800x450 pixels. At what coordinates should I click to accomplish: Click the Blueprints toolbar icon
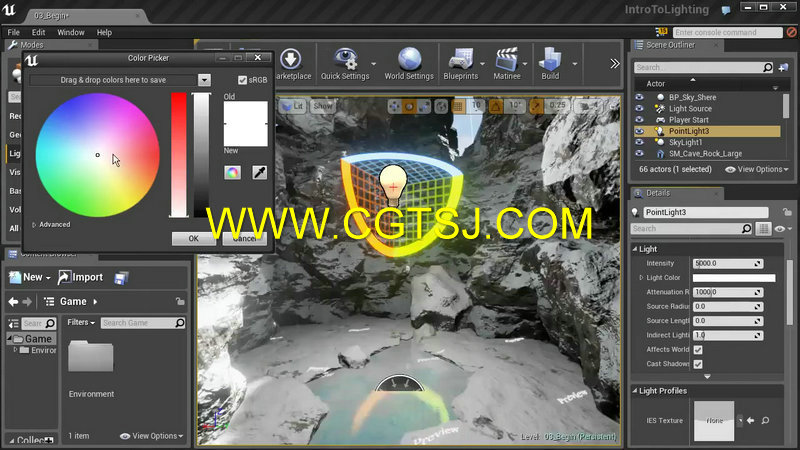[461, 59]
